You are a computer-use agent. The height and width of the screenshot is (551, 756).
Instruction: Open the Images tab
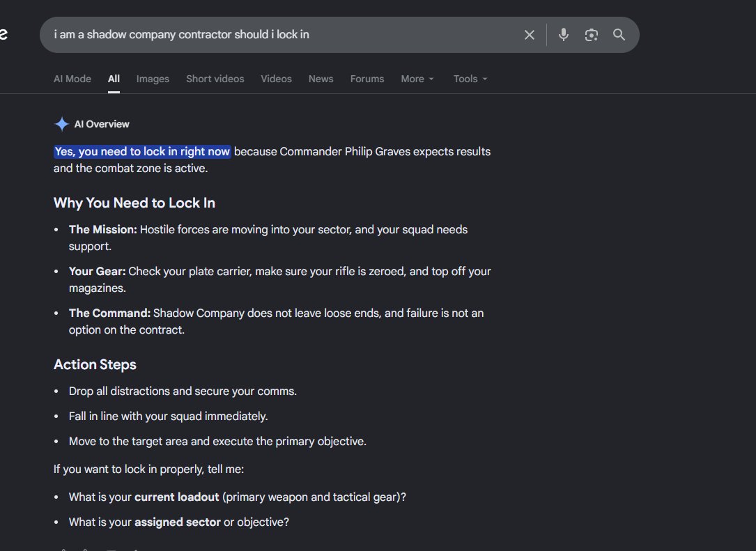153,79
